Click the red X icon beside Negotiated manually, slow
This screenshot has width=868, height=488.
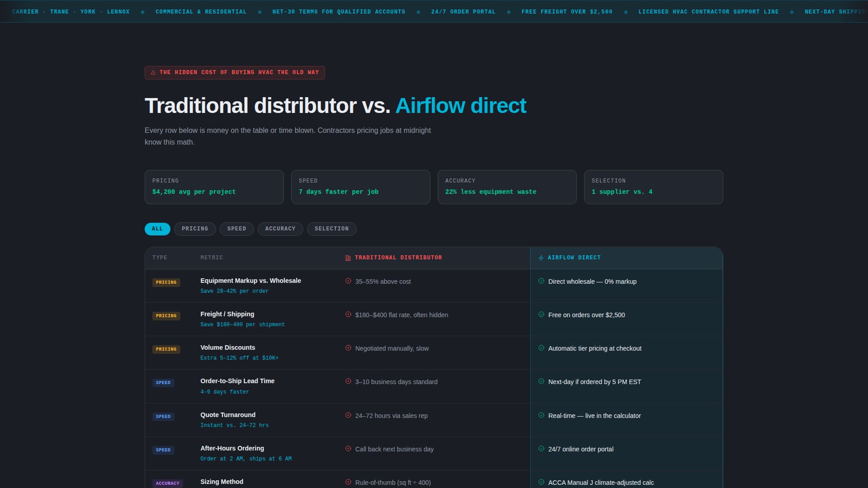[348, 348]
